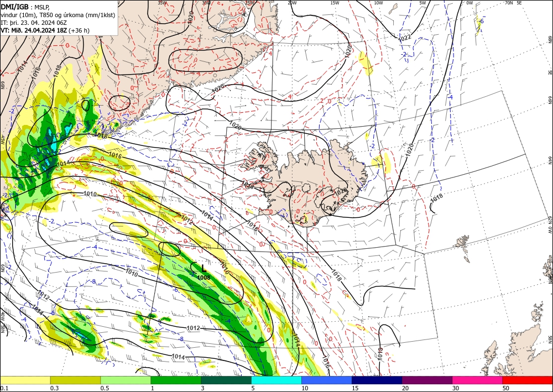Click the 'IT: þri. 23. 04. 2024 06Z' line
Screen dimensions: 553x392
34,23
